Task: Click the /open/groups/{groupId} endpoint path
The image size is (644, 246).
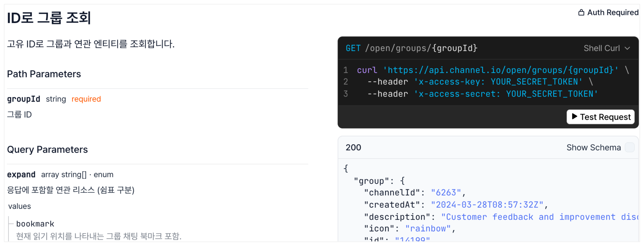Action: 421,48
